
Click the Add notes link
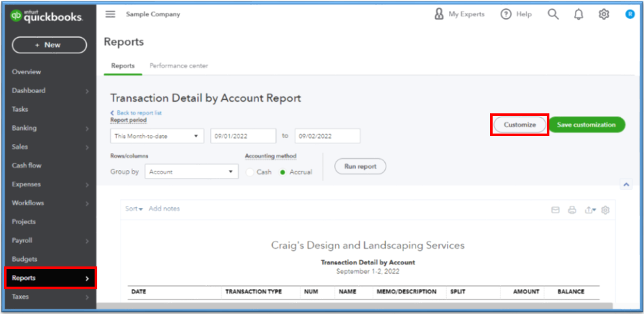tap(164, 208)
